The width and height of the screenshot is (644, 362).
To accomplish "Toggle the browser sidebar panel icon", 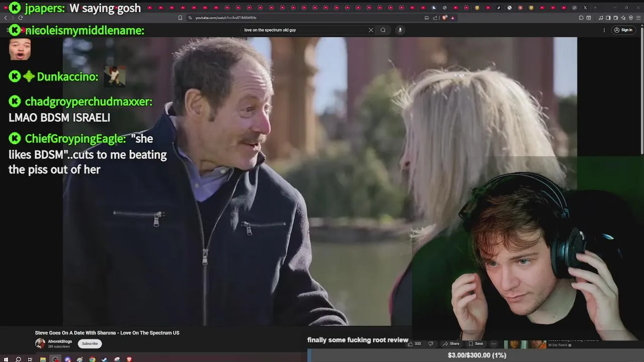I will click(x=608, y=18).
